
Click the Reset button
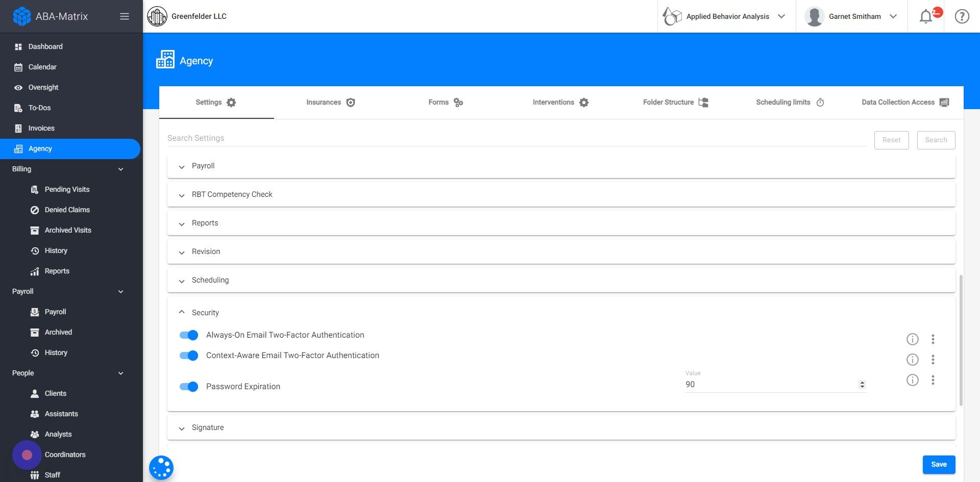pyautogui.click(x=891, y=140)
